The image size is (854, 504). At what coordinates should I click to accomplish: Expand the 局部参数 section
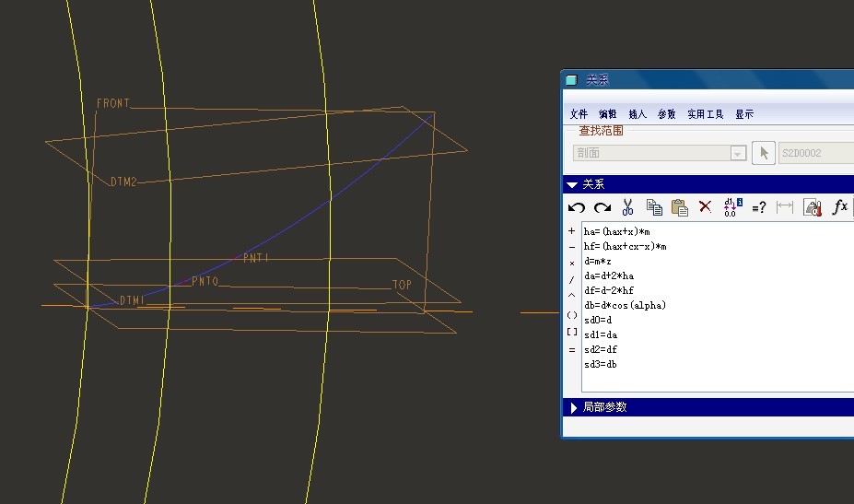(x=573, y=407)
